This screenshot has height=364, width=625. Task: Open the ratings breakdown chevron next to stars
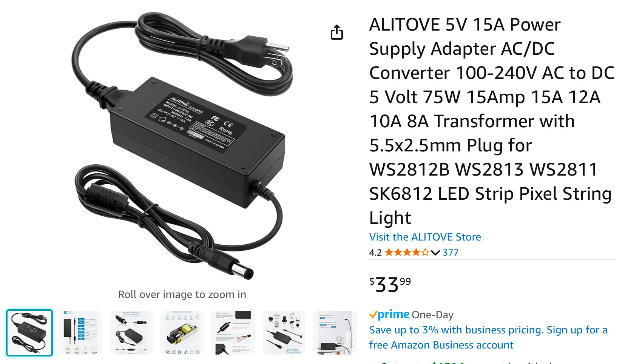click(435, 253)
